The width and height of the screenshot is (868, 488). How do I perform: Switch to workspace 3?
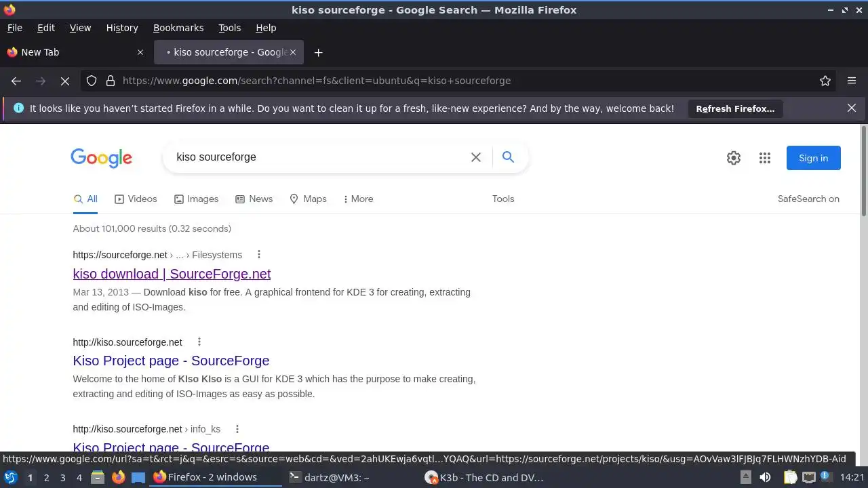62,478
